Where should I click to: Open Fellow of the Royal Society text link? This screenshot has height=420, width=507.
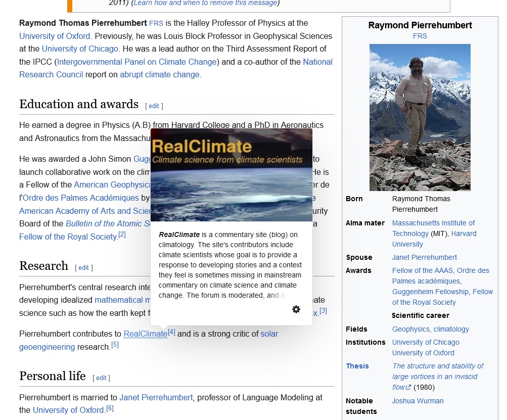coord(68,237)
